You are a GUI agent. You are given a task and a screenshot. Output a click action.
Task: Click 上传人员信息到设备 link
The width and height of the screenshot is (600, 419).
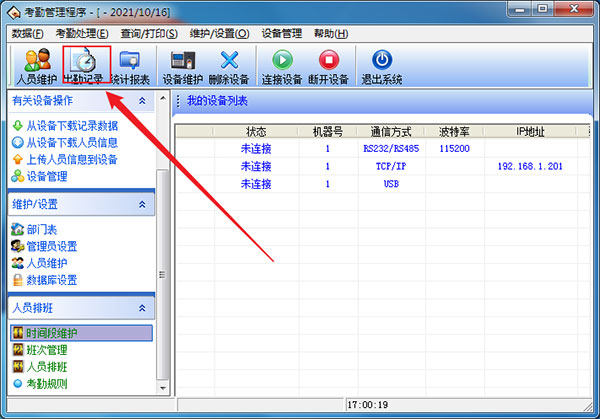pos(71,159)
